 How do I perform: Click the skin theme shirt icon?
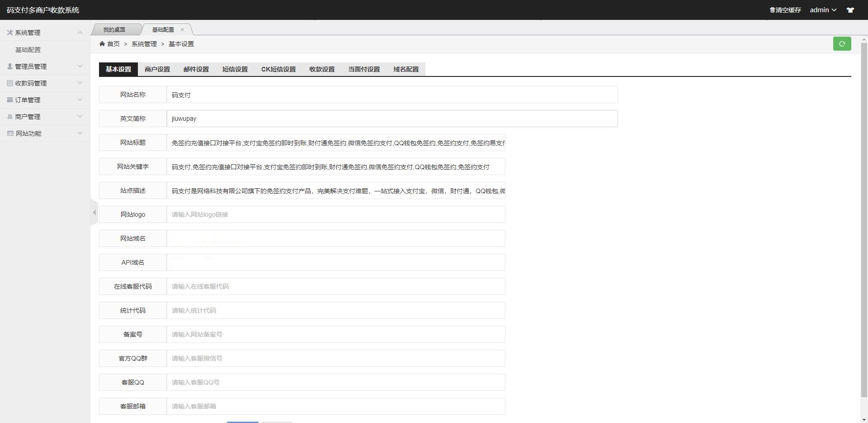coord(850,10)
